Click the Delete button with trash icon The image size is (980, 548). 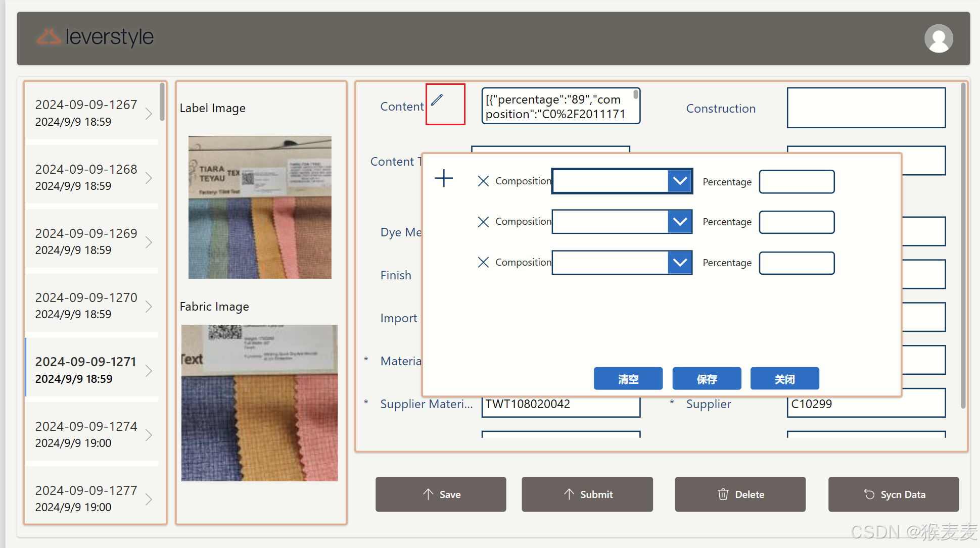click(740, 494)
